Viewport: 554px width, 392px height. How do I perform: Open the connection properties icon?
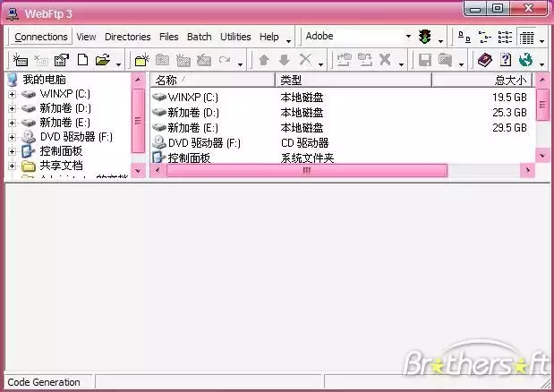(62, 60)
